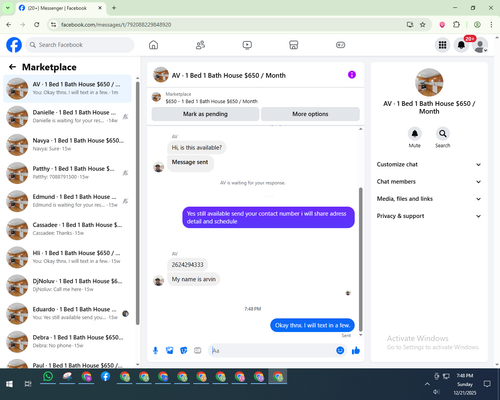Open Edmund's conversation
Screen dimensions: 500x400
point(67,201)
